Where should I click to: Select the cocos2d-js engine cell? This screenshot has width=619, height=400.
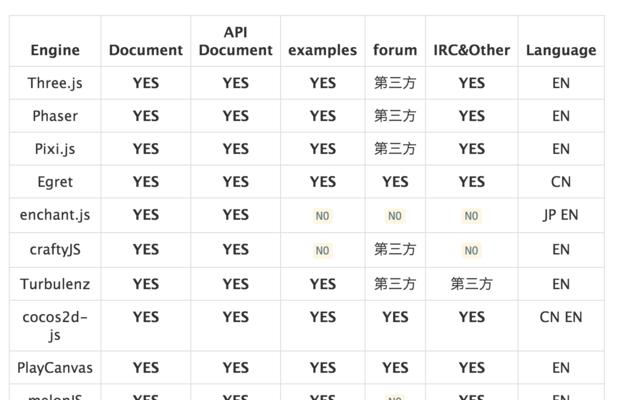pos(55,326)
